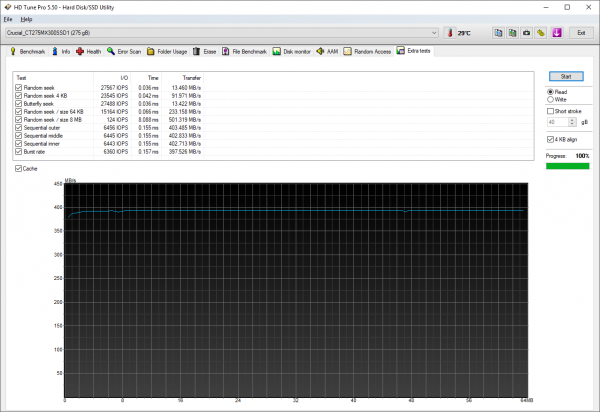Open the File Benchmark tab

(x=245, y=52)
